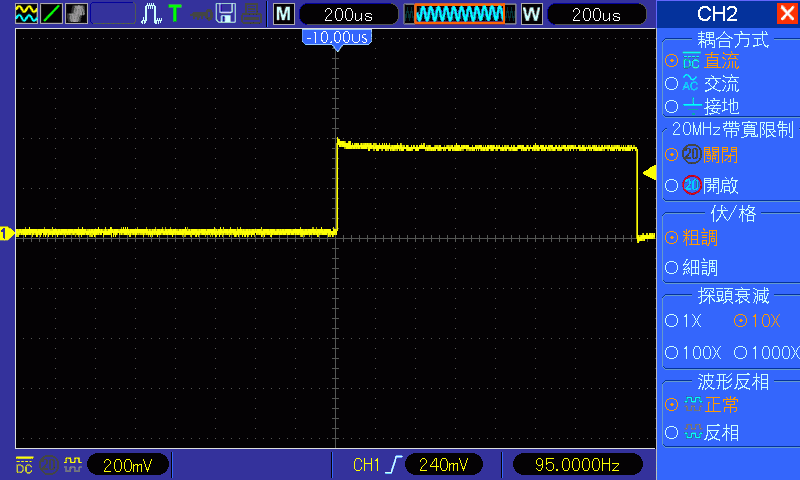Select 1X probe attenuation
The image size is (800, 480).
point(684,320)
